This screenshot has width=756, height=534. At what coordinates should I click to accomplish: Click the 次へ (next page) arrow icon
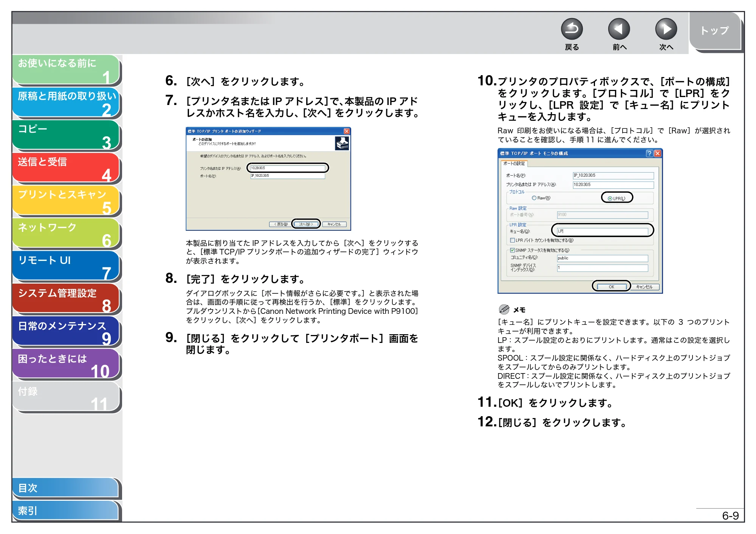666,29
